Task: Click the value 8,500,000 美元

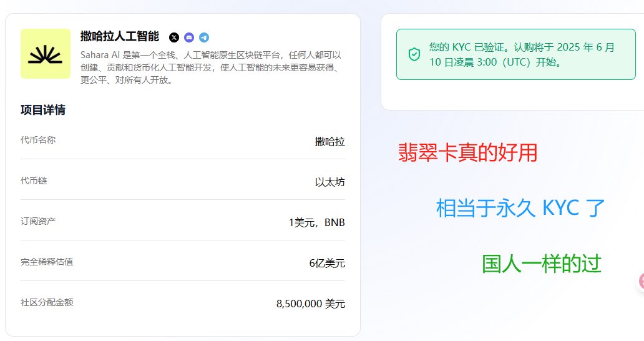Action: pyautogui.click(x=311, y=304)
